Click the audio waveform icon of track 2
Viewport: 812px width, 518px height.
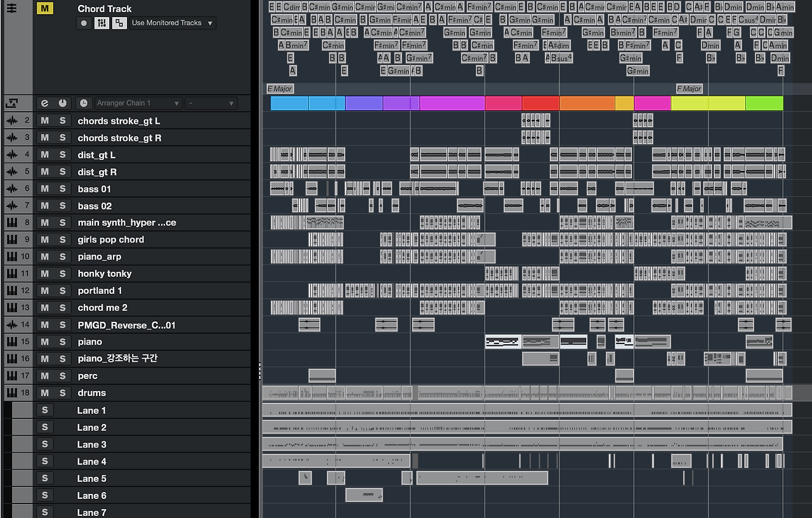11,121
